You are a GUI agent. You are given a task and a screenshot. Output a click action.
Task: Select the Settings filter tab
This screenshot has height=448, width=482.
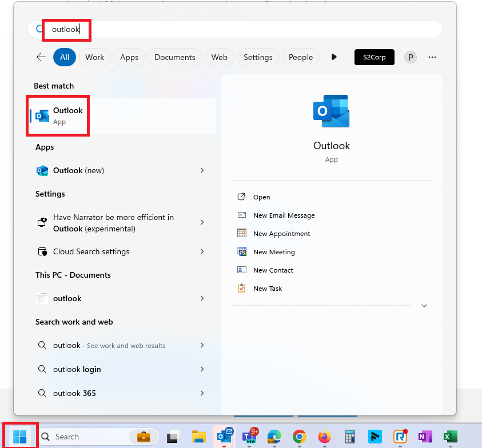click(x=258, y=57)
